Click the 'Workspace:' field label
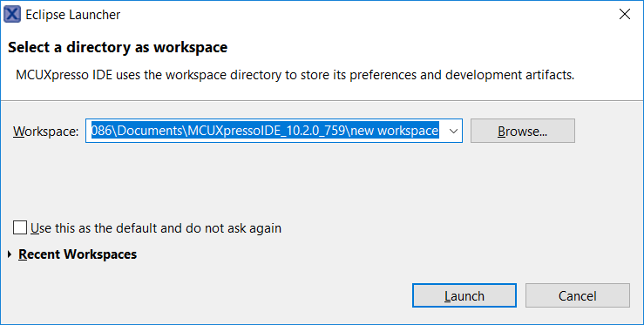 [45, 132]
